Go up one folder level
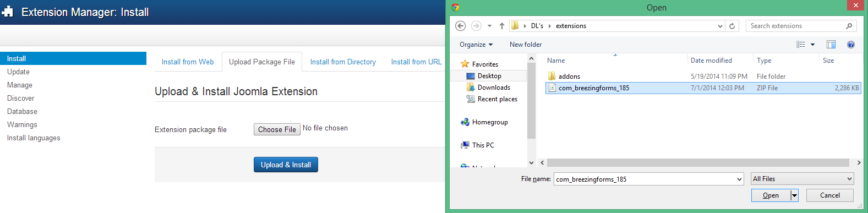Image resolution: width=868 pixels, height=213 pixels. [x=502, y=26]
